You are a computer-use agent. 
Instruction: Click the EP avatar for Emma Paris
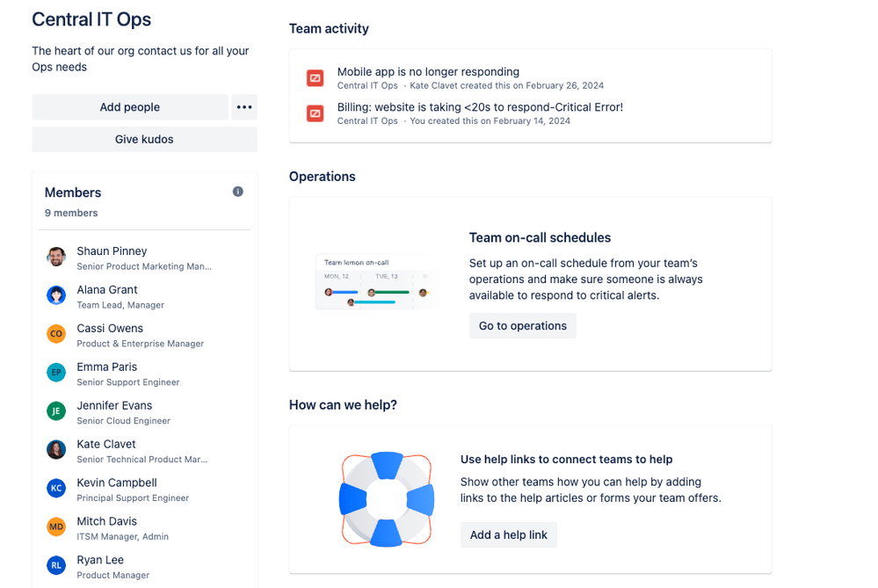tap(56, 373)
